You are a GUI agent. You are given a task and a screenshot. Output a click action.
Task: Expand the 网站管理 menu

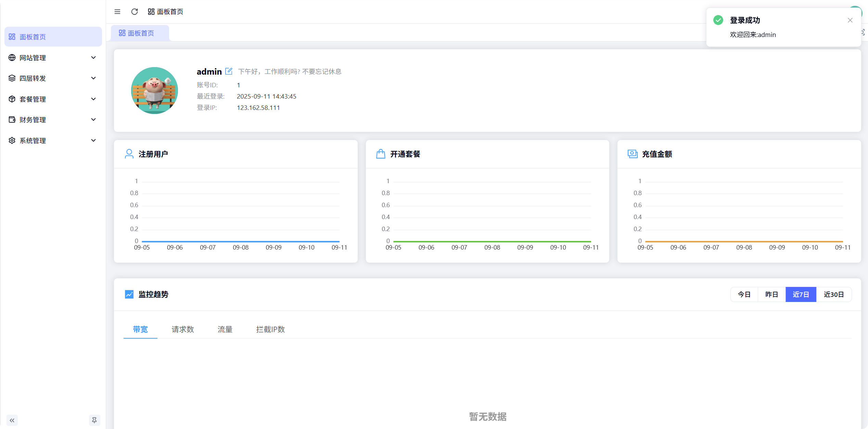(x=53, y=58)
